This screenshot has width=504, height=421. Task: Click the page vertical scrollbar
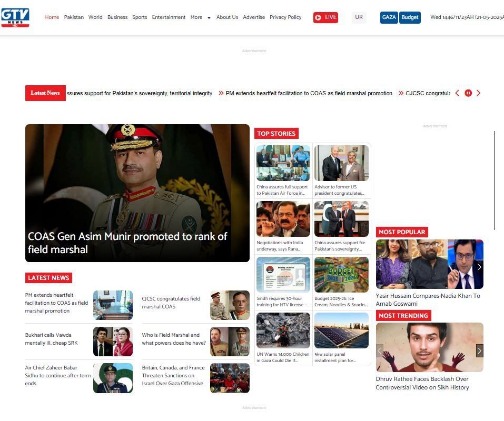[494, 180]
